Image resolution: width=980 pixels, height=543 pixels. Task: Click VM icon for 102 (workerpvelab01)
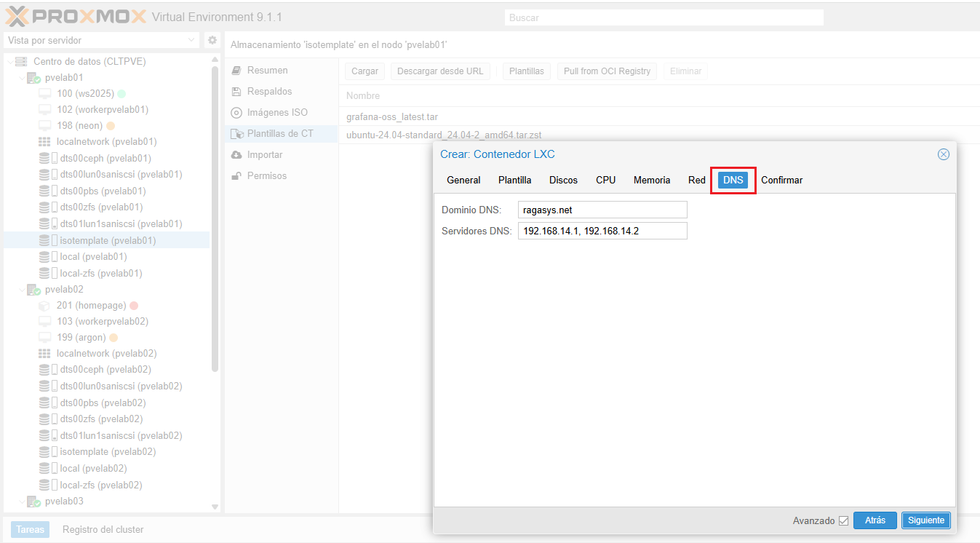(45, 109)
